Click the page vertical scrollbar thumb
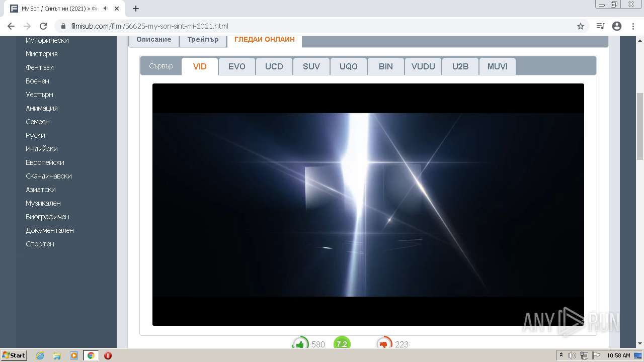This screenshot has width=644, height=362. click(x=640, y=127)
